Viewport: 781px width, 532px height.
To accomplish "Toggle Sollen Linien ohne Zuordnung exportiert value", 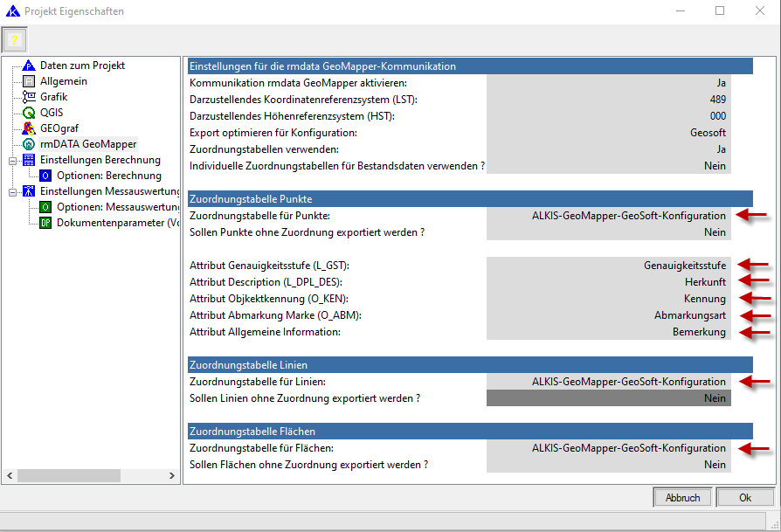I will (608, 398).
